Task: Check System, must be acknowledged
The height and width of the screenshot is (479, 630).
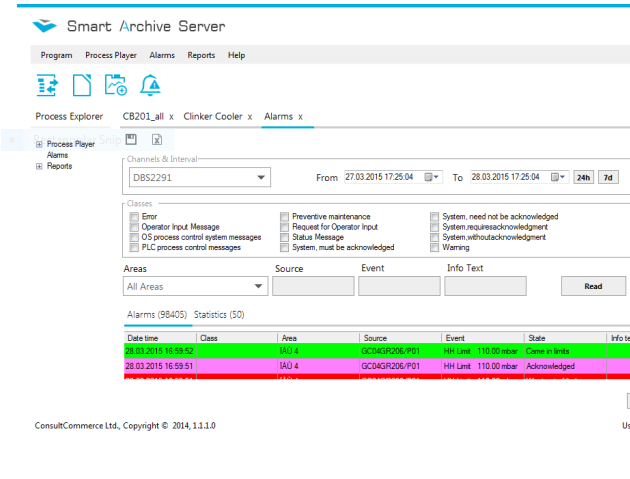Action: [284, 248]
